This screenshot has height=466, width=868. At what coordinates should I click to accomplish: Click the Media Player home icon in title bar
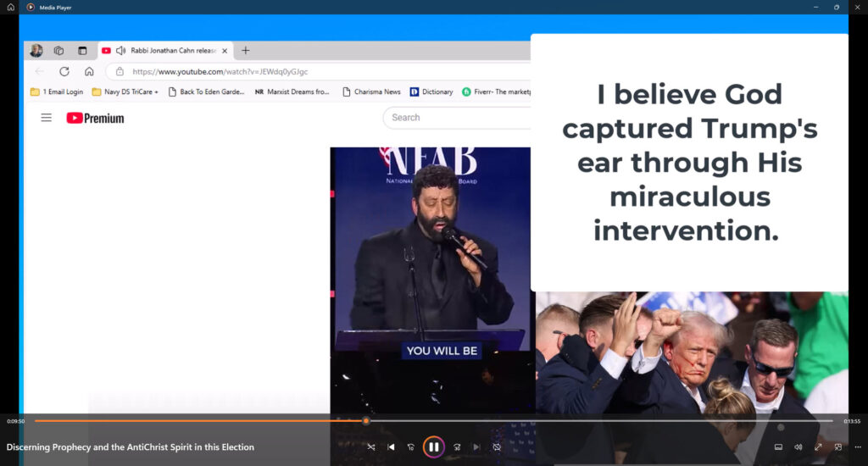pos(10,7)
